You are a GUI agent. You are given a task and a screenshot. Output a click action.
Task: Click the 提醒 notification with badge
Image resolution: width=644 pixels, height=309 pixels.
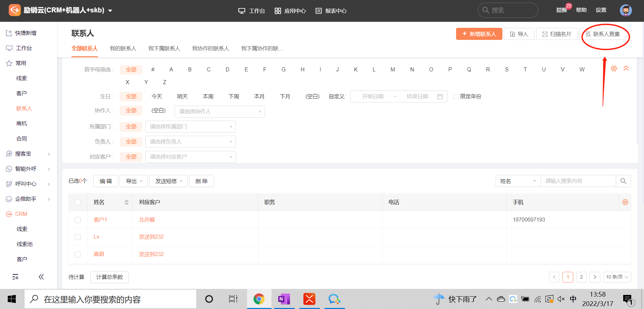tap(562, 10)
